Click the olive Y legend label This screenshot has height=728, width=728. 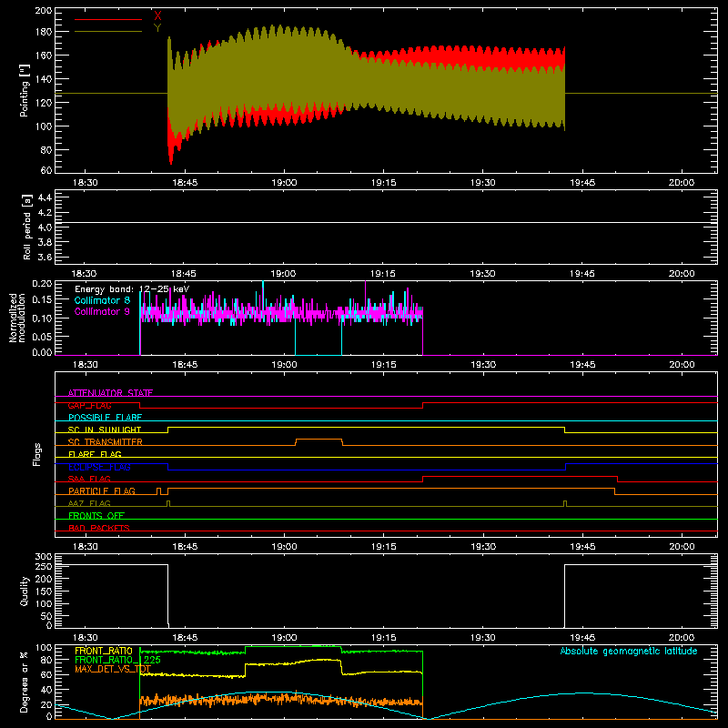157,28
